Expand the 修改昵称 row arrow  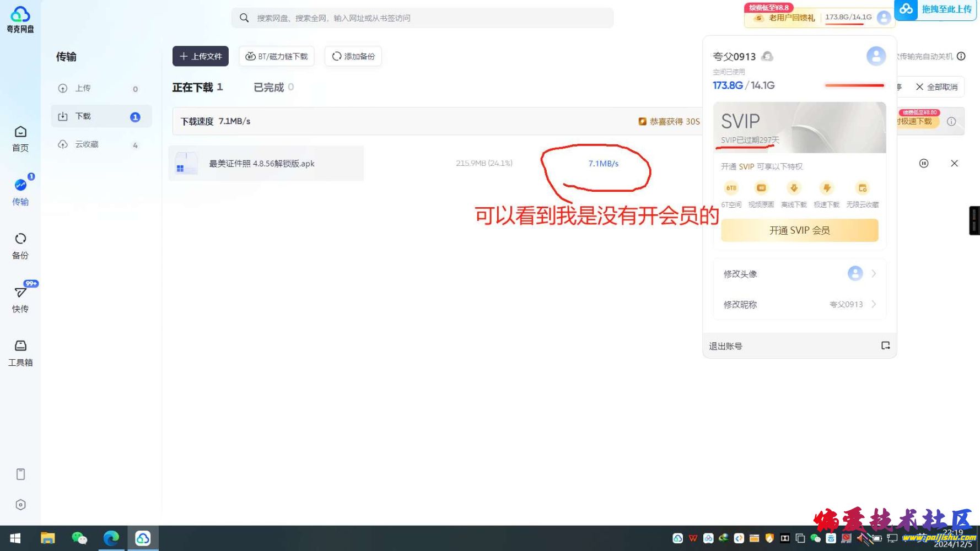[x=874, y=304]
